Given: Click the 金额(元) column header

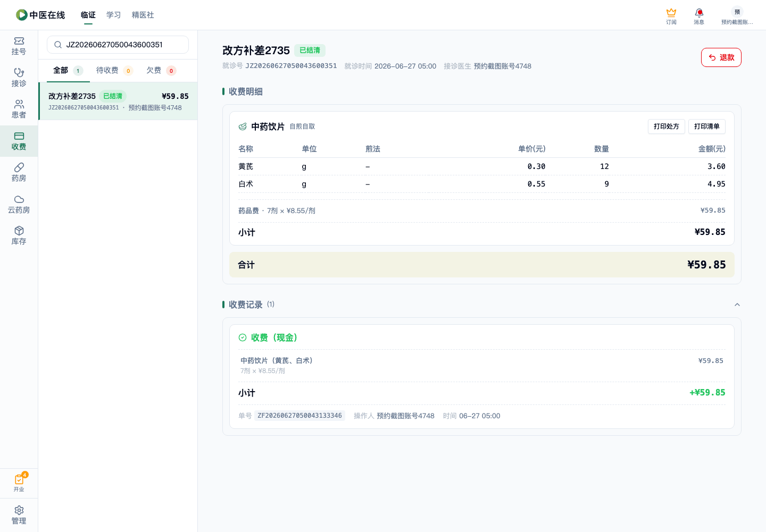Looking at the screenshot, I should (712, 149).
